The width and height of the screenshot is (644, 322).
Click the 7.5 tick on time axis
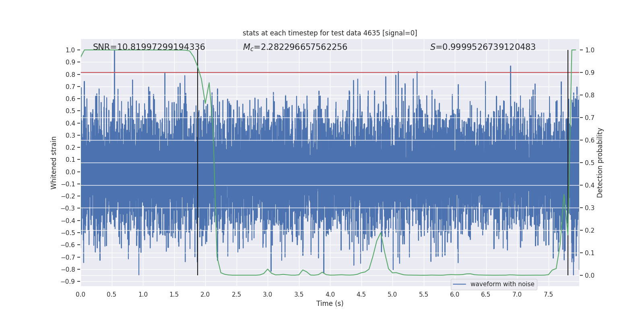tap(548, 294)
